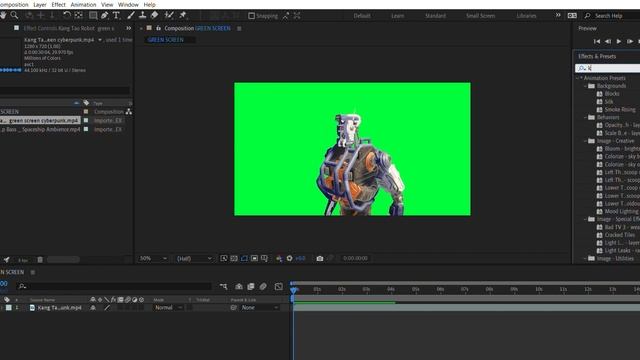Switch to the Libraries workspace
The width and height of the screenshot is (640, 360).
click(526, 16)
